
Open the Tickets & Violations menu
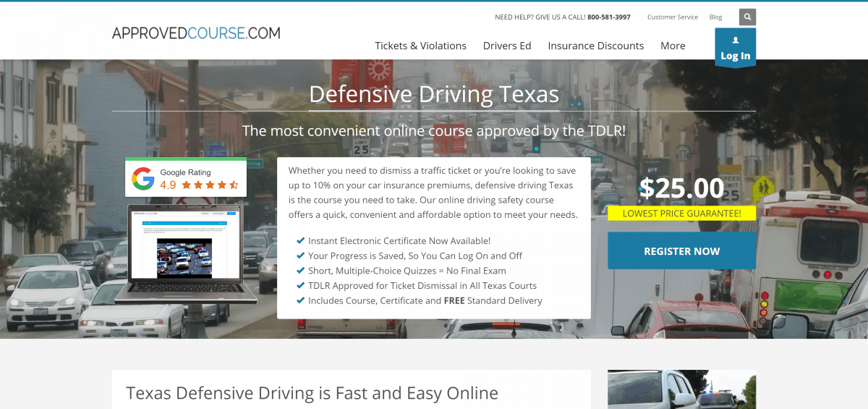point(420,46)
